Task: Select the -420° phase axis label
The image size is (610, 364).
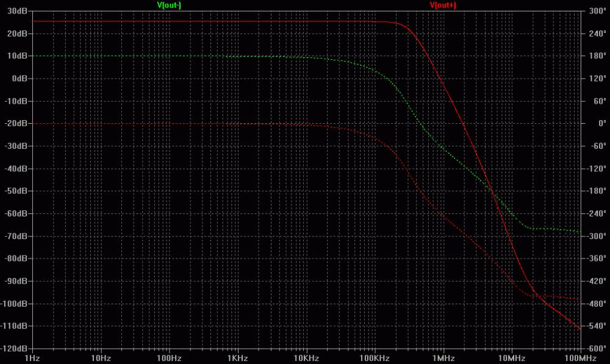Action: [x=596, y=281]
